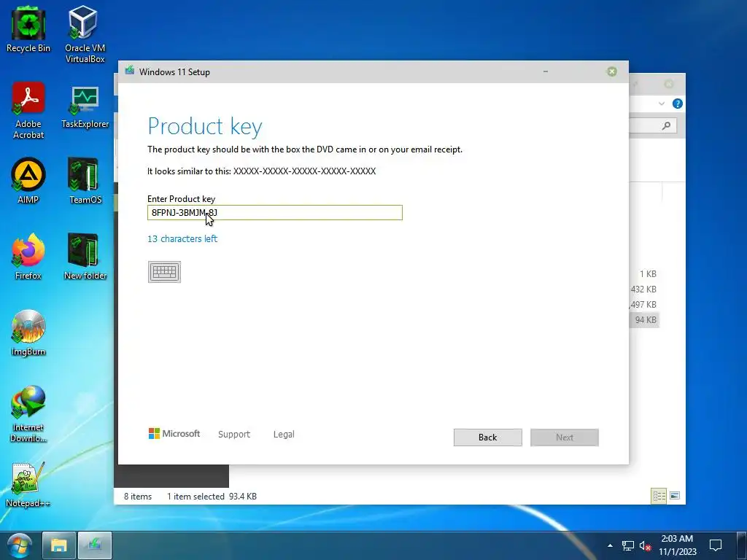Close the Windows 11 Setup window

tap(612, 72)
